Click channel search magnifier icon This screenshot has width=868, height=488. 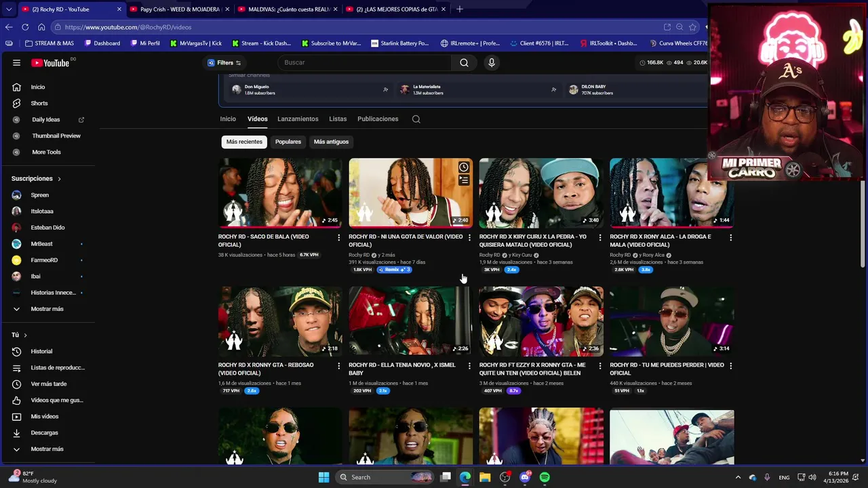click(x=416, y=119)
